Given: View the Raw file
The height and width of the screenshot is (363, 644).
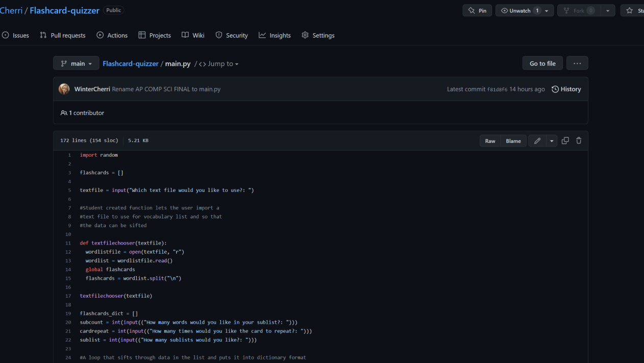Looking at the screenshot, I should 490,141.
